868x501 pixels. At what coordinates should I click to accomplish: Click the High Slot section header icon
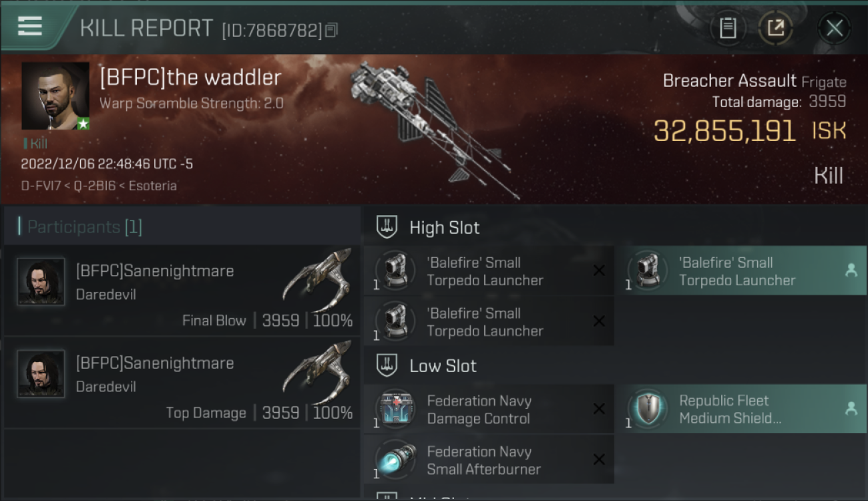pos(388,227)
